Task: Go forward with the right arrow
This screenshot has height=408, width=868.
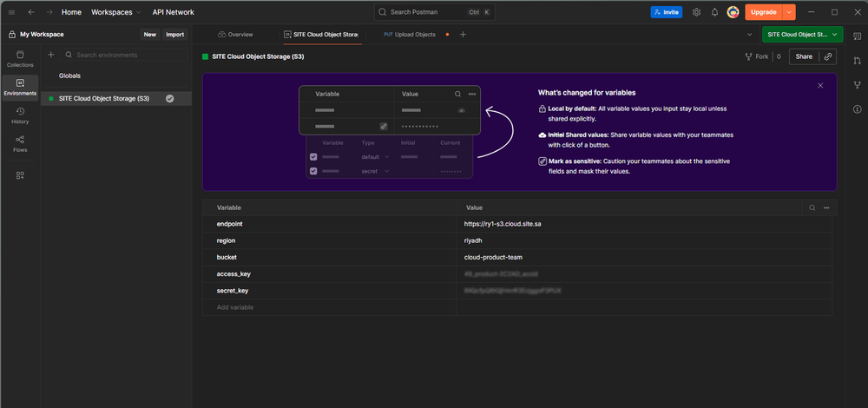Action: (x=49, y=12)
